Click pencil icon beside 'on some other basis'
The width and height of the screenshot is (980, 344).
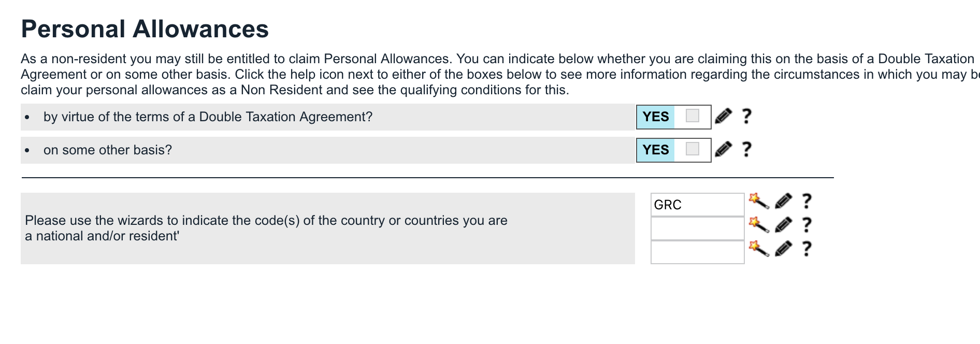point(723,149)
